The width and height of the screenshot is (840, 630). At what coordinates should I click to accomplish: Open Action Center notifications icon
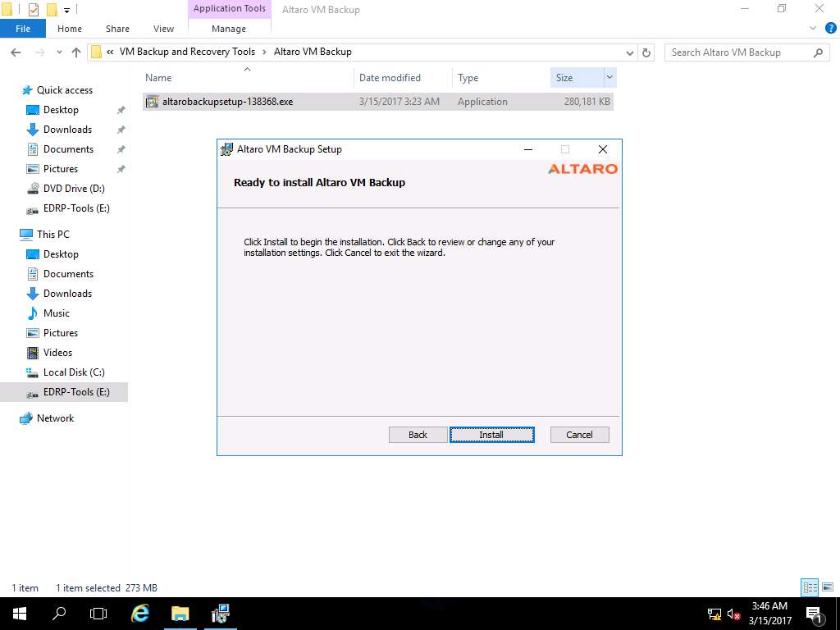pos(814,614)
